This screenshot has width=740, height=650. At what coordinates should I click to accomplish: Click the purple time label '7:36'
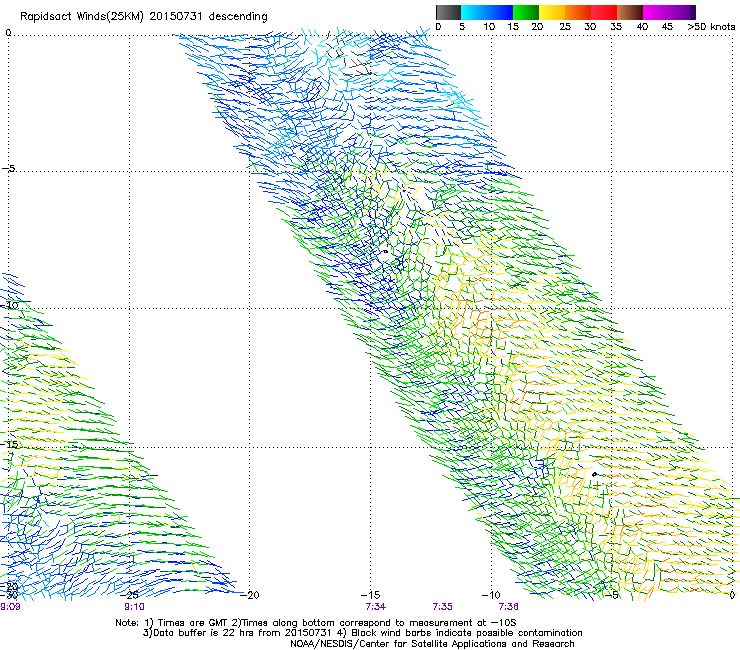point(508,607)
